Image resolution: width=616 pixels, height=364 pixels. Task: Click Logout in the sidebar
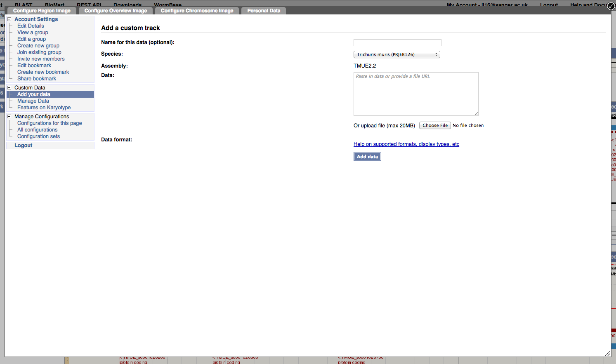click(23, 146)
